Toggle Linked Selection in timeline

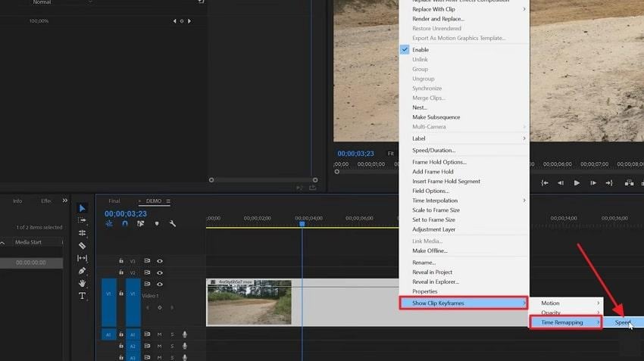140,223
